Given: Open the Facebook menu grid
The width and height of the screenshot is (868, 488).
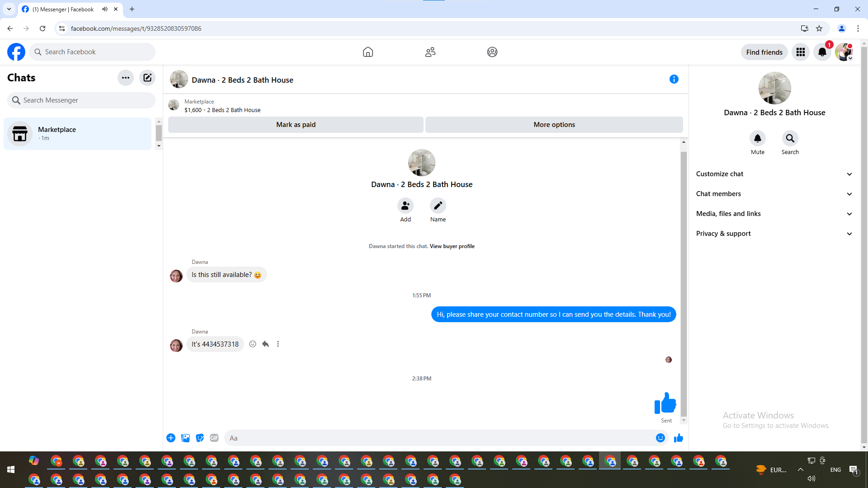Looking at the screenshot, I should pos(800,52).
